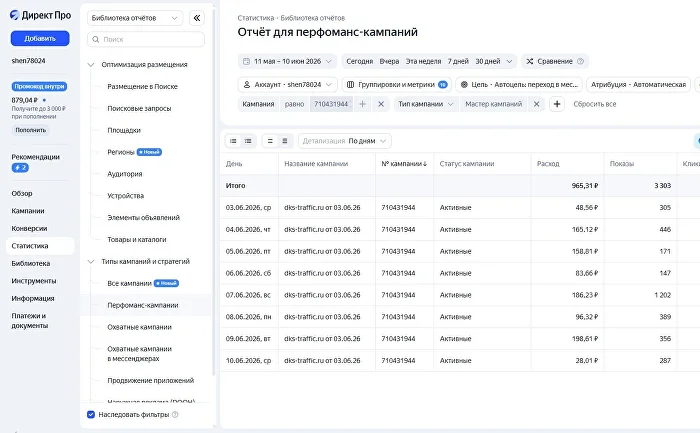Click the Новый badge next to Регионы
The image size is (700, 433).
pyautogui.click(x=149, y=152)
